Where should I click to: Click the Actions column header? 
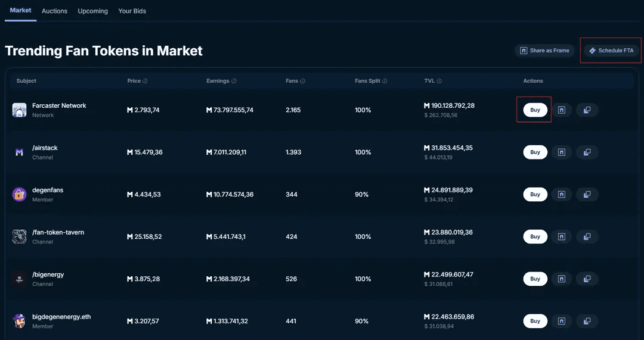tap(533, 81)
